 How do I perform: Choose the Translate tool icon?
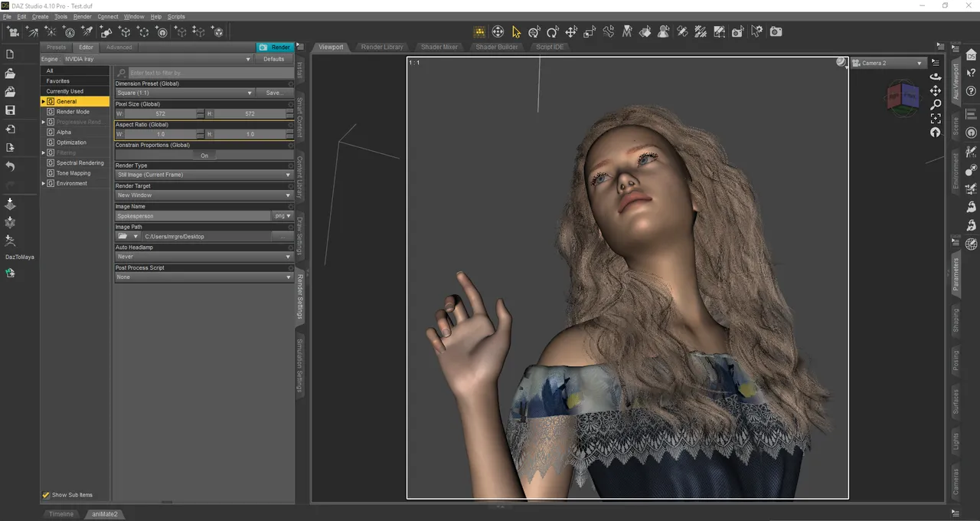coord(571,31)
